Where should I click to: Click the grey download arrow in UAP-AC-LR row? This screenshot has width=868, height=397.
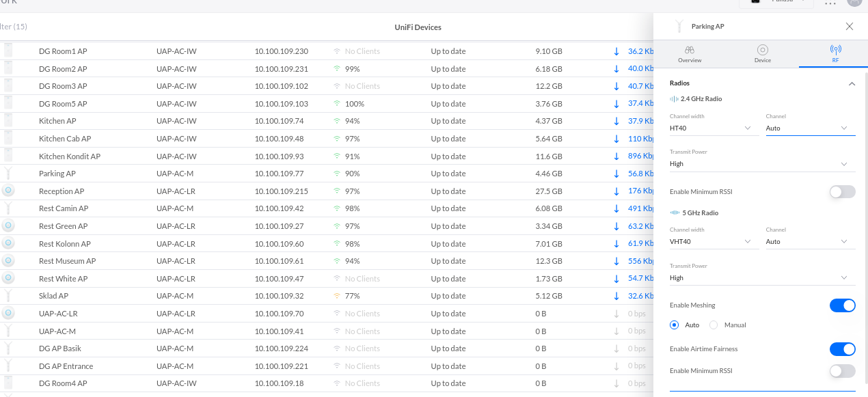[616, 314]
